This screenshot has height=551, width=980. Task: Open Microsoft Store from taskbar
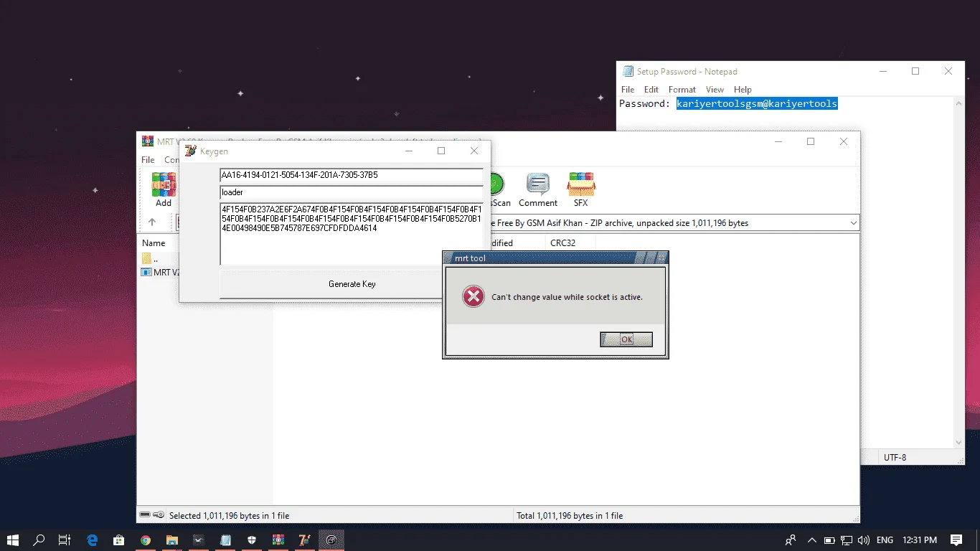(x=119, y=540)
